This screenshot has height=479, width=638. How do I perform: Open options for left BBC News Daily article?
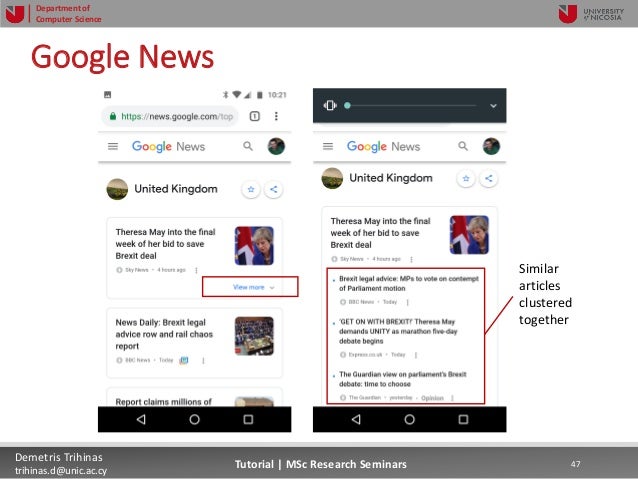point(203,361)
